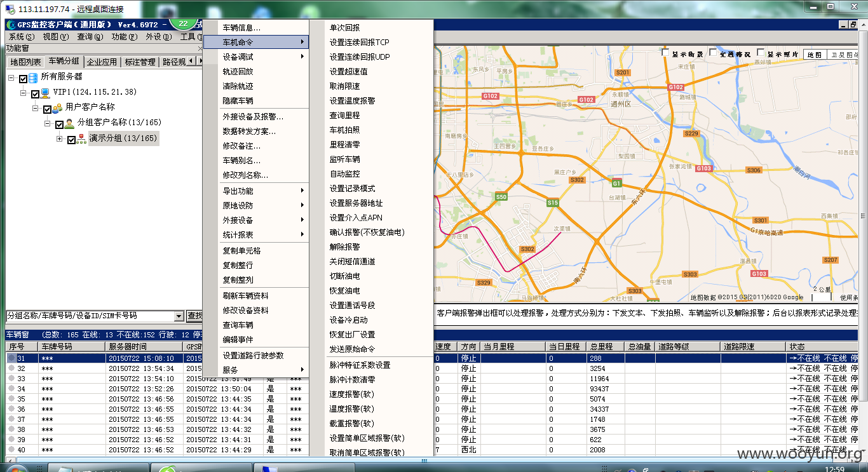Switch map to 卫星图像 view button
This screenshot has height=472, width=868.
point(843,55)
